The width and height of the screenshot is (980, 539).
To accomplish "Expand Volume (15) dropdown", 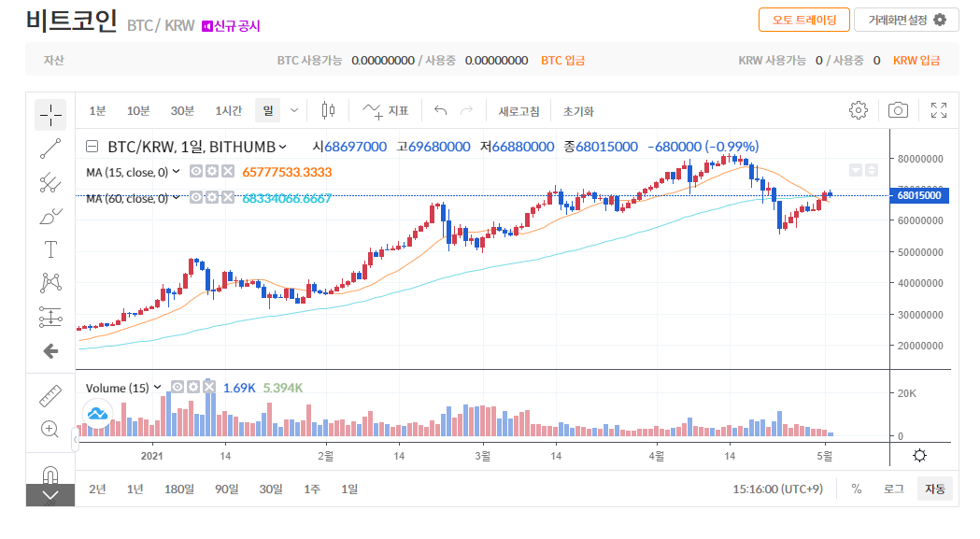I will click(158, 388).
